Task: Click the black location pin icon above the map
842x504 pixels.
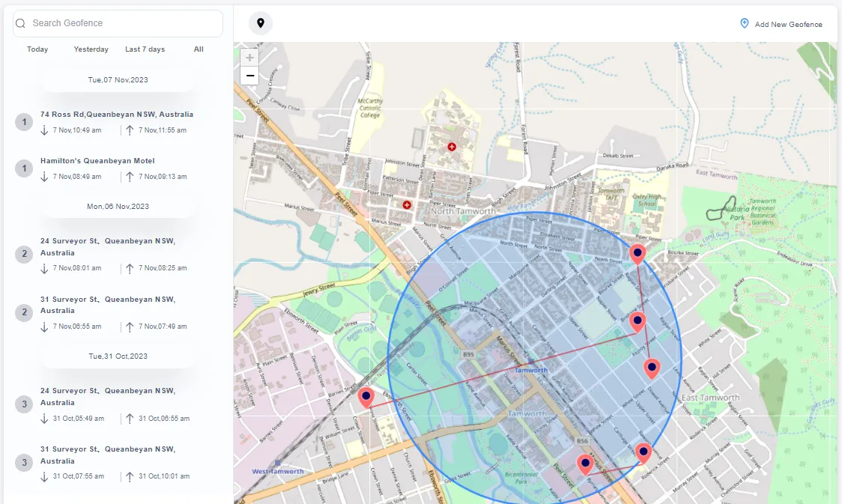Action: click(261, 23)
